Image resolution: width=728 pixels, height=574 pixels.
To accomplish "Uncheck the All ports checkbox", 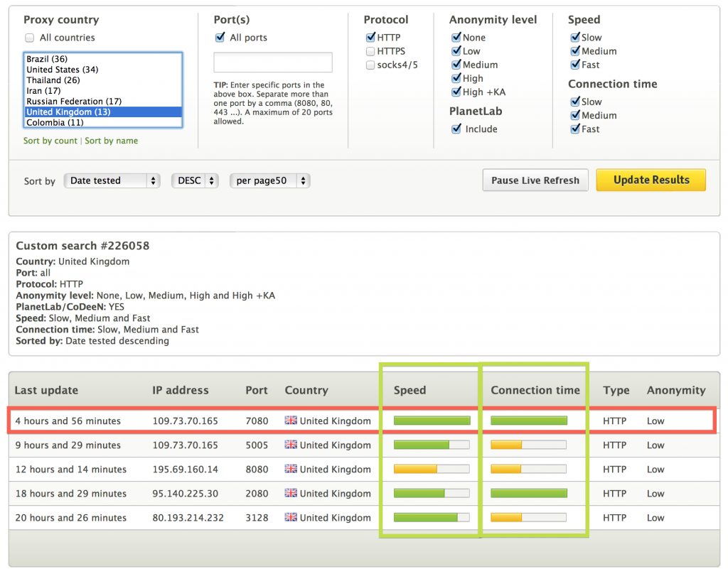I will coord(220,37).
